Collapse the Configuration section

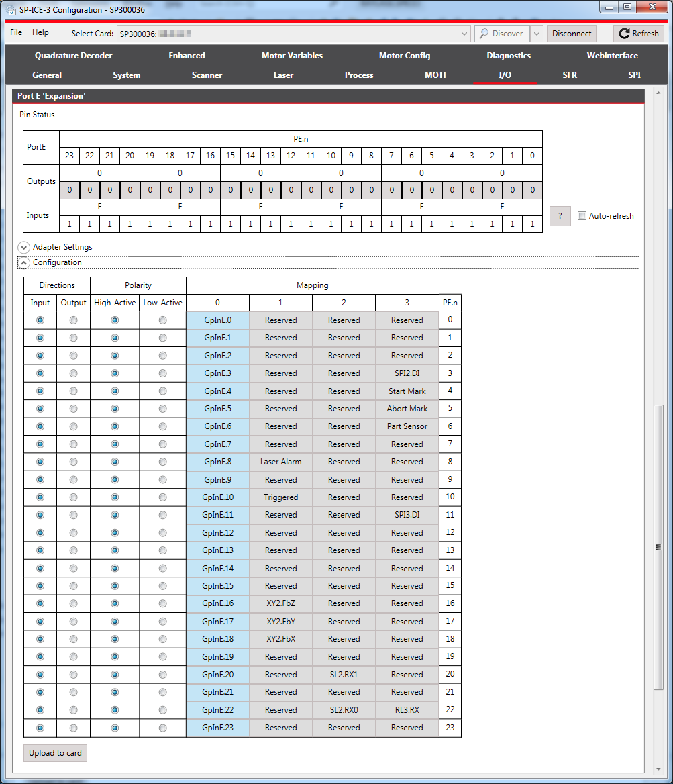tap(23, 263)
